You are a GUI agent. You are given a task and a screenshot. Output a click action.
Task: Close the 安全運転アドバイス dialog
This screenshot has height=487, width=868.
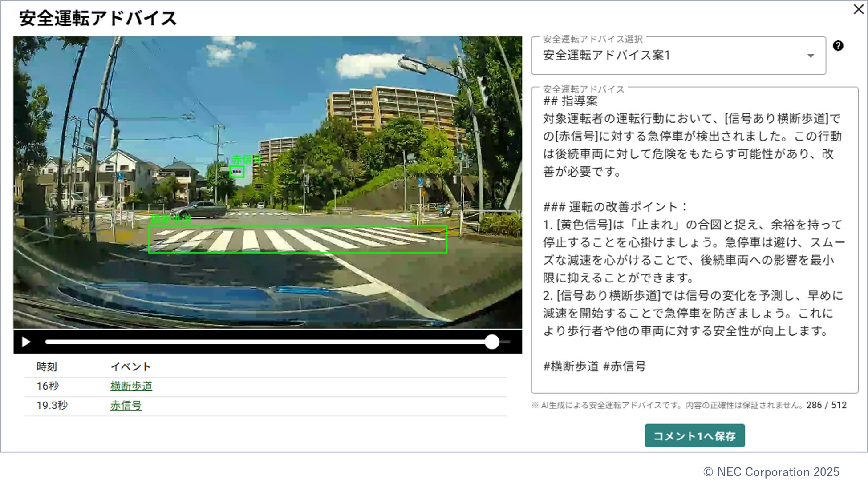(859, 9)
